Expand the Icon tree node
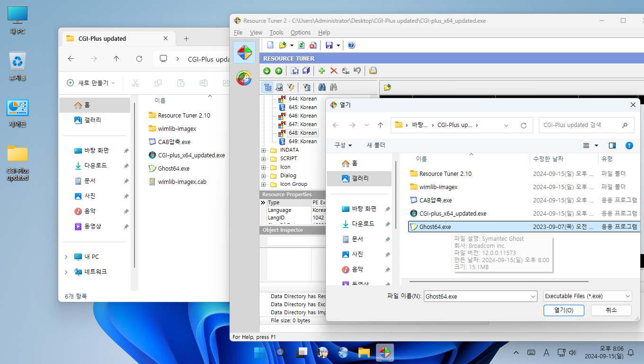Screen dimensions: 644x364 (x=264, y=167)
